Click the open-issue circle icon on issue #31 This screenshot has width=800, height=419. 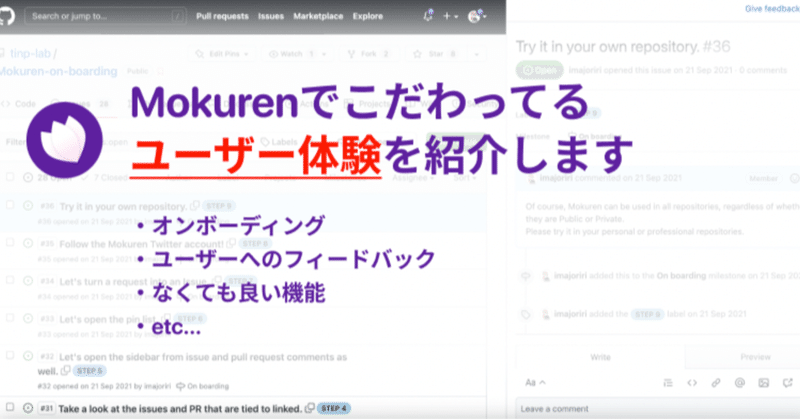point(28,408)
